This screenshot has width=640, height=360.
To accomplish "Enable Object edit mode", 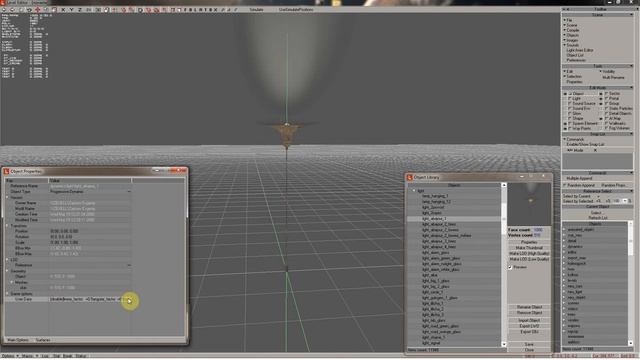I will [578, 93].
